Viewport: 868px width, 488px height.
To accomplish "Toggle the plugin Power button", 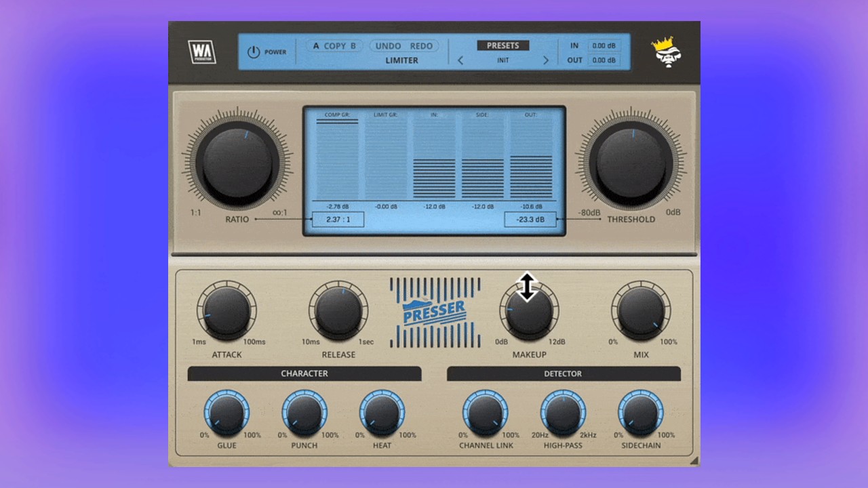I will [x=254, y=52].
